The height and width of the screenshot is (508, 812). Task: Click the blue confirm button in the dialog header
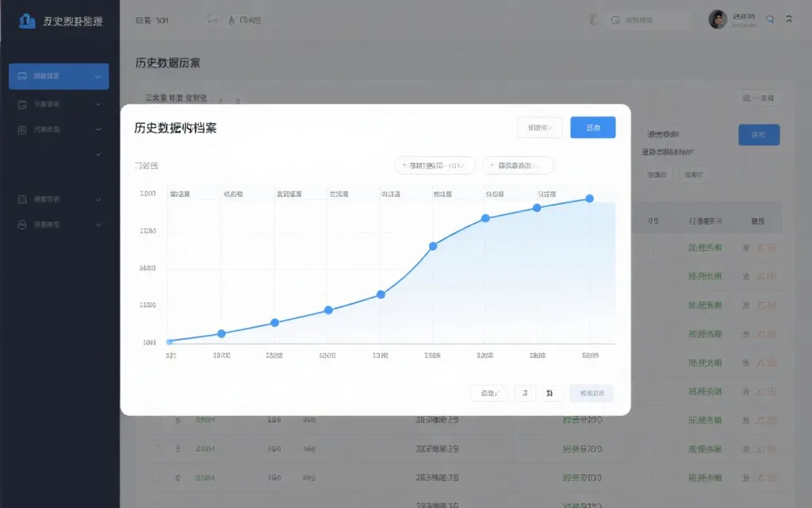(592, 127)
